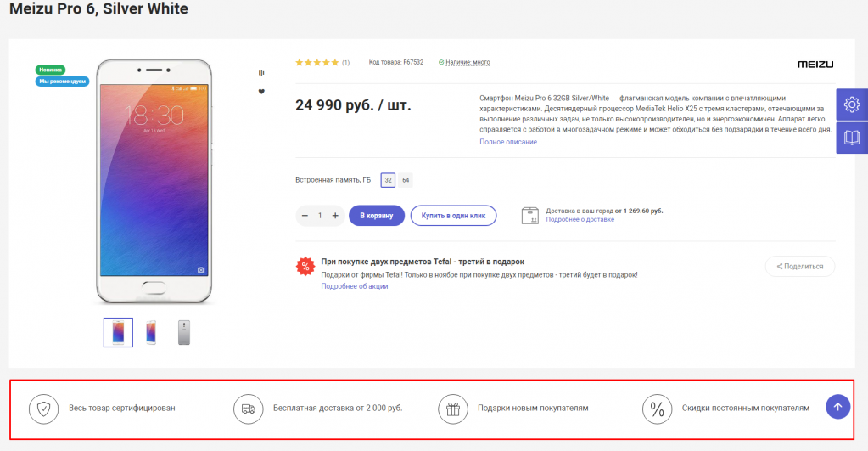The height and width of the screenshot is (451, 868).
Task: Click the blue 'Мы рекомендуем' badge
Action: pos(62,82)
